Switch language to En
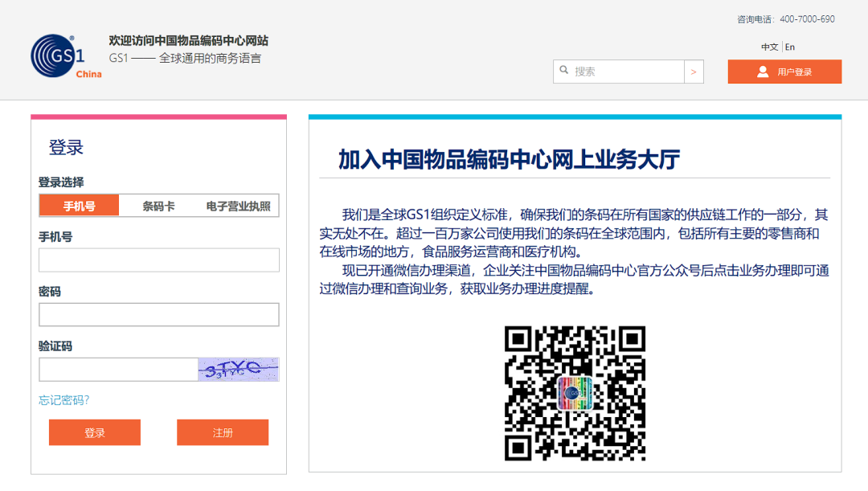 pyautogui.click(x=790, y=47)
